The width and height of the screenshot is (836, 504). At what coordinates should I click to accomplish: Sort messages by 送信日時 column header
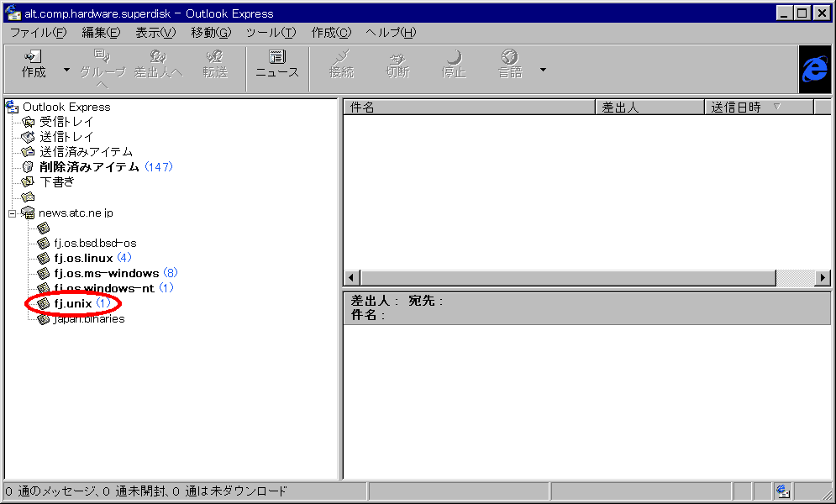tap(760, 107)
